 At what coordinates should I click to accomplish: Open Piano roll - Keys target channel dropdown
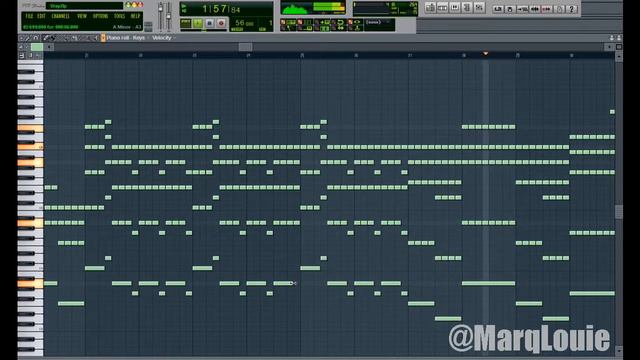(x=126, y=38)
